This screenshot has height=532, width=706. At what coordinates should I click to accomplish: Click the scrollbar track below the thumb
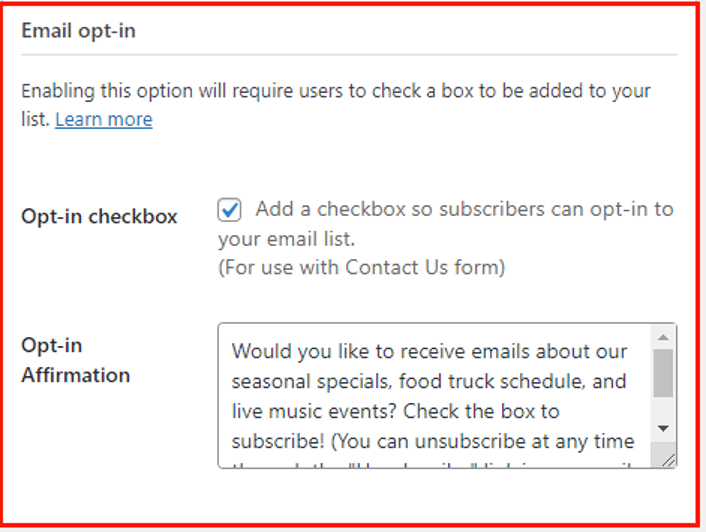point(662,408)
